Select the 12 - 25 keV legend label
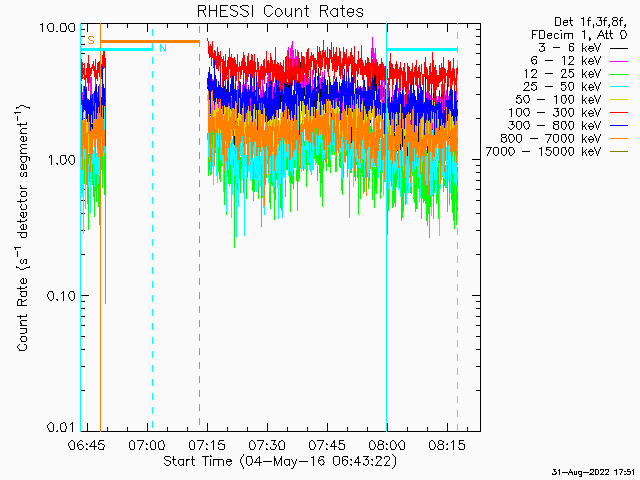 coord(562,74)
